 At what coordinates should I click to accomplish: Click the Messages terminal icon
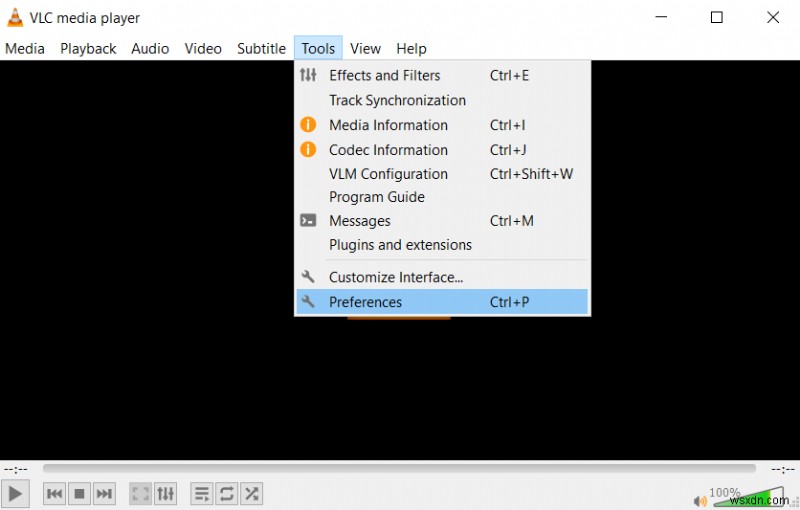pos(308,220)
